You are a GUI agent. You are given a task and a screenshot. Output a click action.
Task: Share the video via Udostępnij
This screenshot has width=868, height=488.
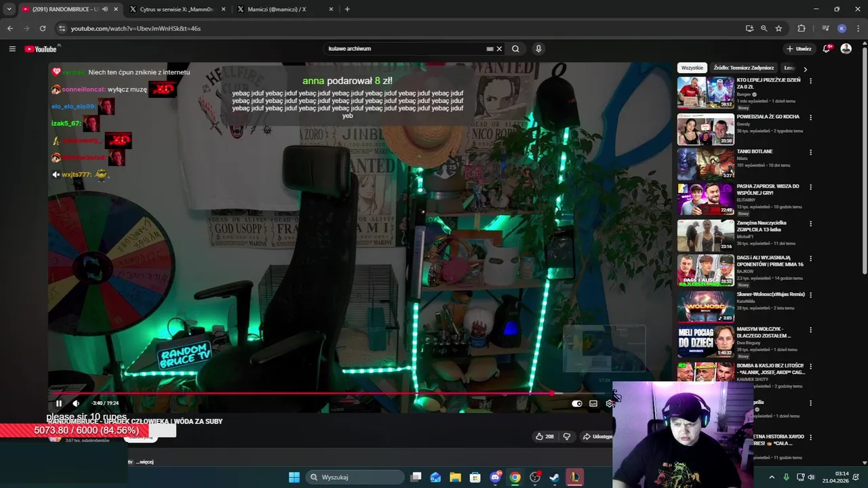[597, 436]
